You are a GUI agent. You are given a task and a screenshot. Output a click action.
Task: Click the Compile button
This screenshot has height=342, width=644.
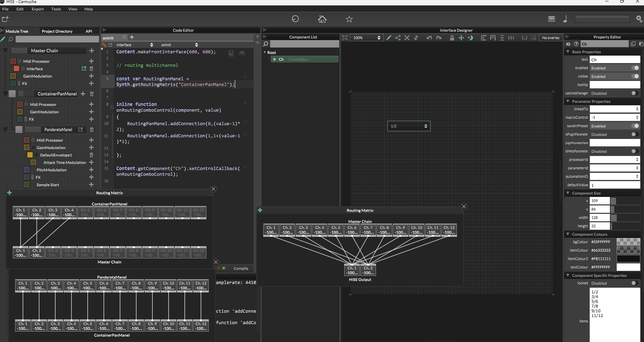click(241, 268)
